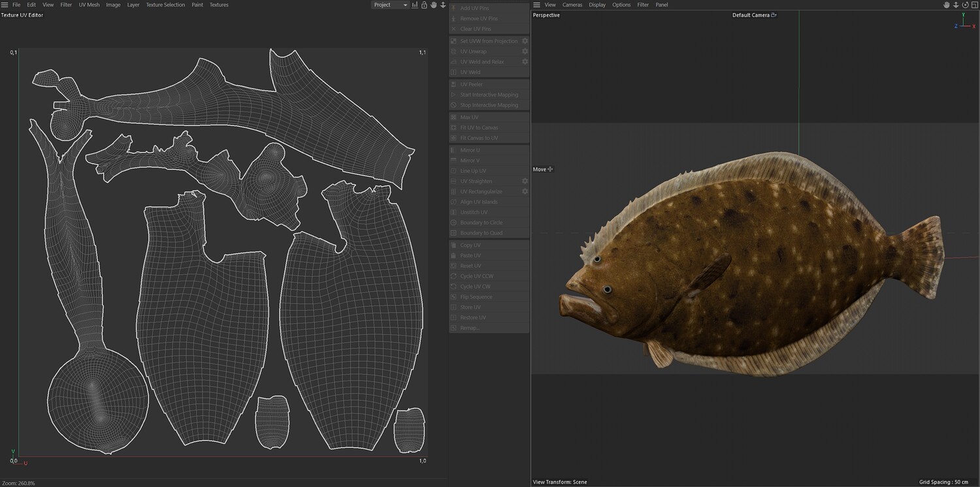Click the Remove UV Pins icon
The width and height of the screenshot is (980, 487).
(454, 18)
